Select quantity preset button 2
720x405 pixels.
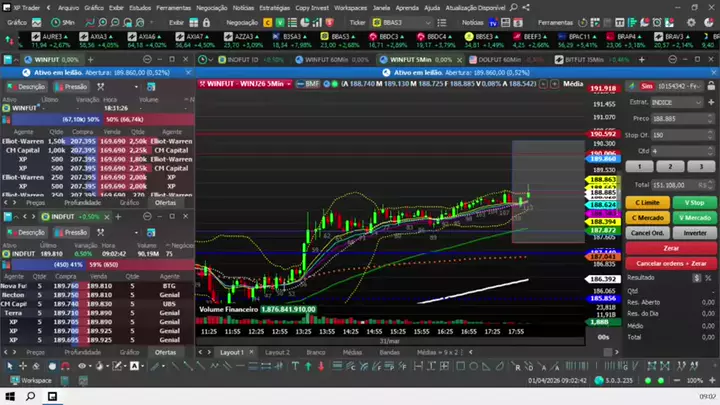(x=670, y=167)
